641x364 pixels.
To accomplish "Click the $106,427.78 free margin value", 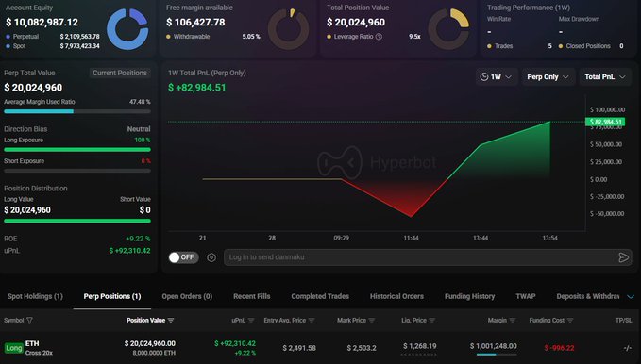I will coord(195,22).
